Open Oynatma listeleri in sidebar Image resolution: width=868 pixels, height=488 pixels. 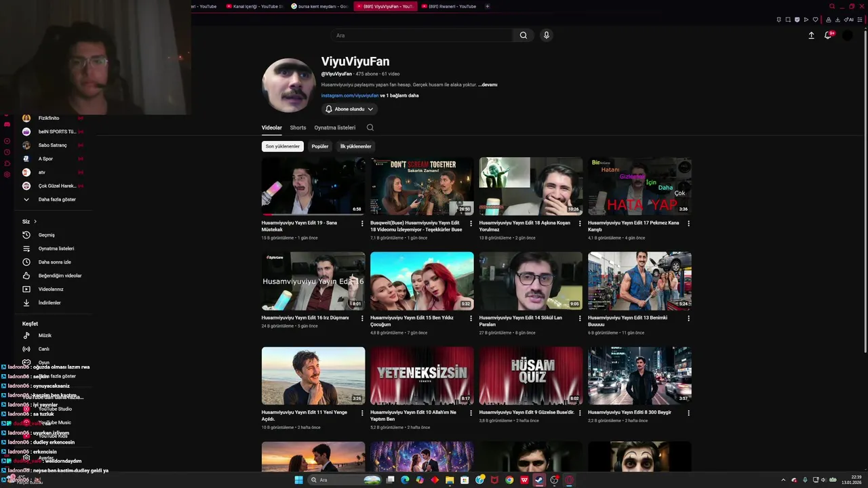point(56,249)
